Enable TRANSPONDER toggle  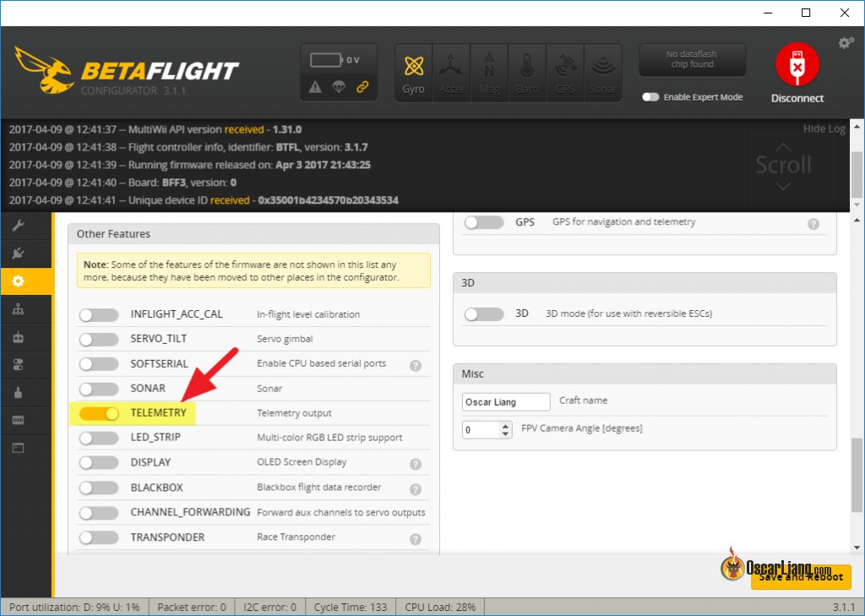click(x=99, y=537)
